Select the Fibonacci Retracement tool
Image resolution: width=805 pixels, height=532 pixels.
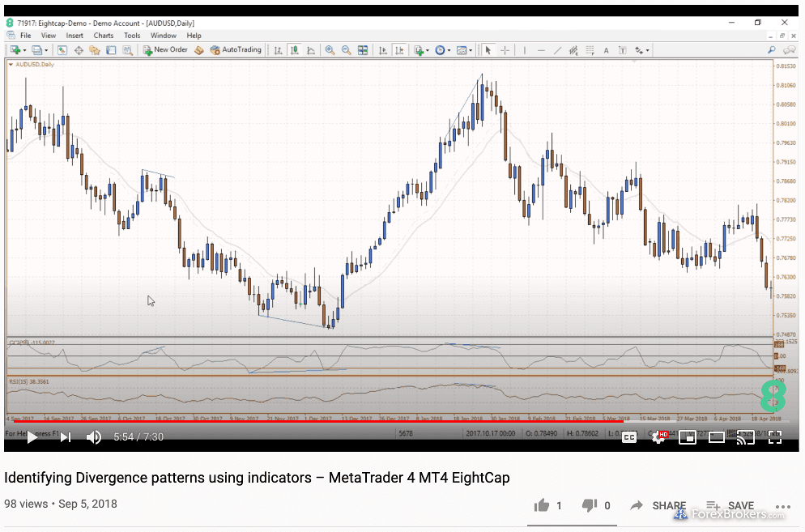[x=590, y=50]
